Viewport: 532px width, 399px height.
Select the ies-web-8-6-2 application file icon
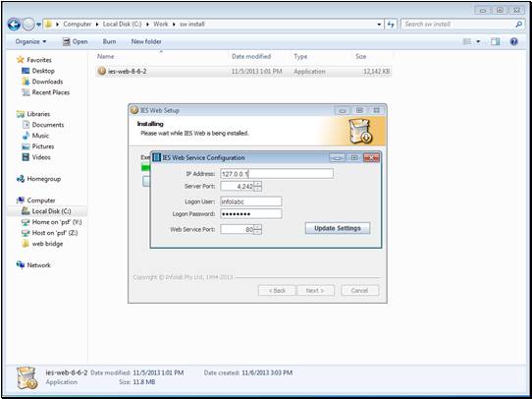(x=102, y=72)
